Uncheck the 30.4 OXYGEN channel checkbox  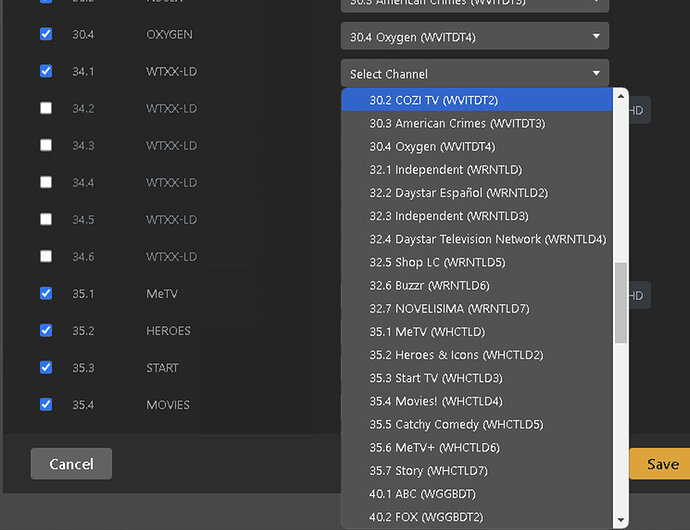(46, 34)
